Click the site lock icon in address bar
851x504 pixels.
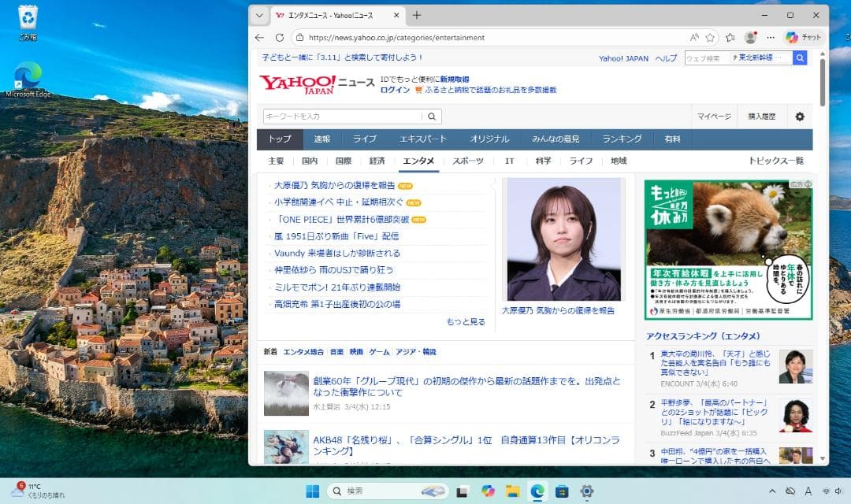(x=299, y=38)
